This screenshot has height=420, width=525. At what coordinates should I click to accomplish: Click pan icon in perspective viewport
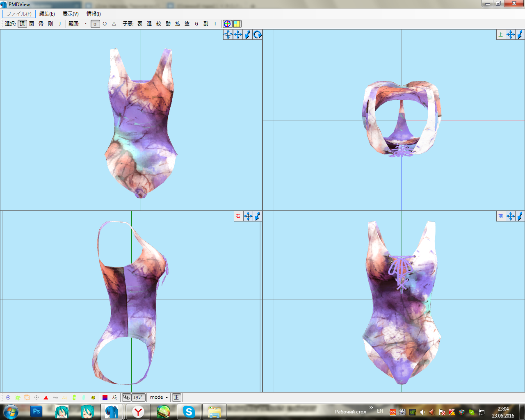tap(238, 35)
